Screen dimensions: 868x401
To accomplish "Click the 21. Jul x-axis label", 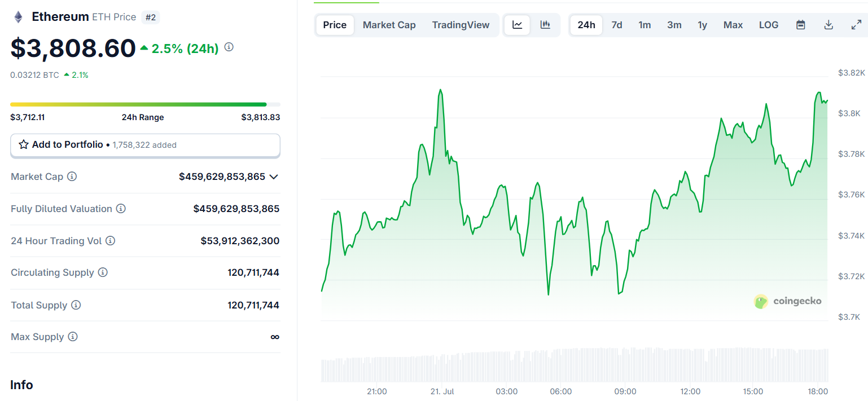I will click(x=442, y=391).
